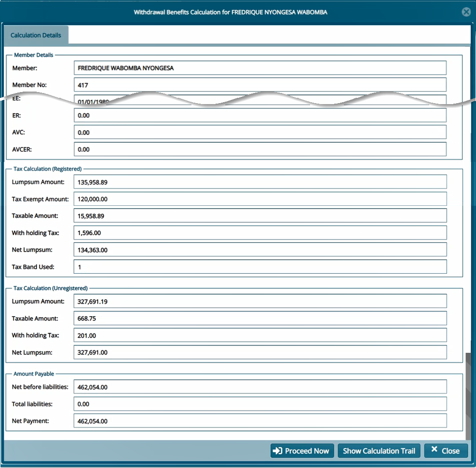Click Registered With holding Tax 1,596.00 field
This screenshot has width=476, height=468.
(260, 233)
